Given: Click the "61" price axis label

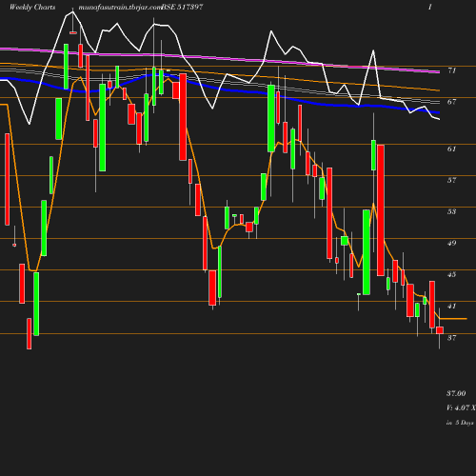Looking at the screenshot, I should pyautogui.click(x=452, y=149).
